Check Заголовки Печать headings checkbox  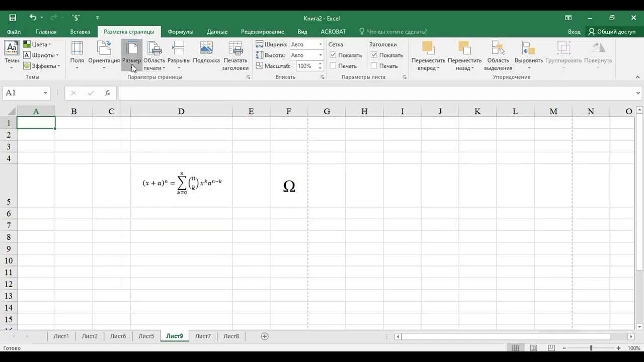pyautogui.click(x=374, y=66)
